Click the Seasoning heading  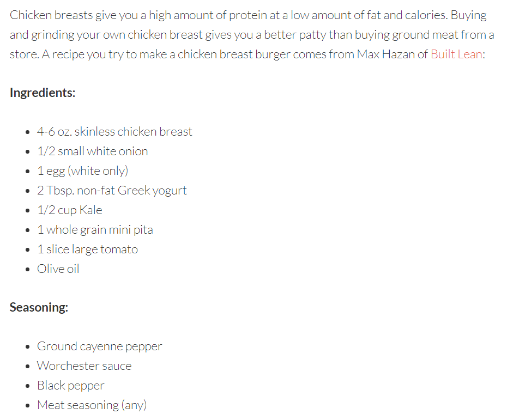pyautogui.click(x=39, y=307)
